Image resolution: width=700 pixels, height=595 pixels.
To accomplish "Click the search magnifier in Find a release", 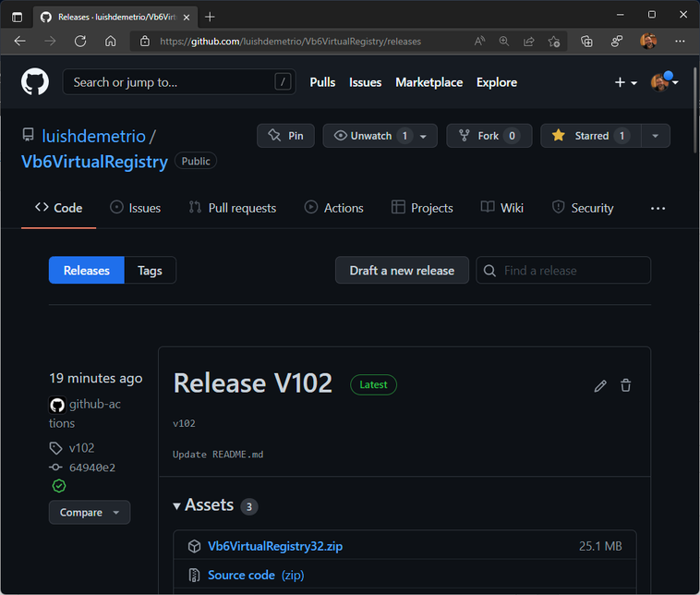I will tap(489, 271).
